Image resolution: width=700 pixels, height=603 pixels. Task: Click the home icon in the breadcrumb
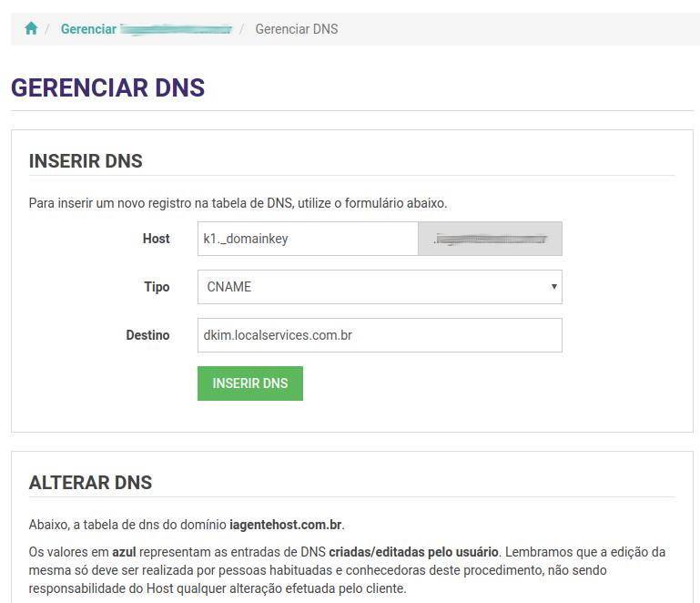(x=31, y=29)
